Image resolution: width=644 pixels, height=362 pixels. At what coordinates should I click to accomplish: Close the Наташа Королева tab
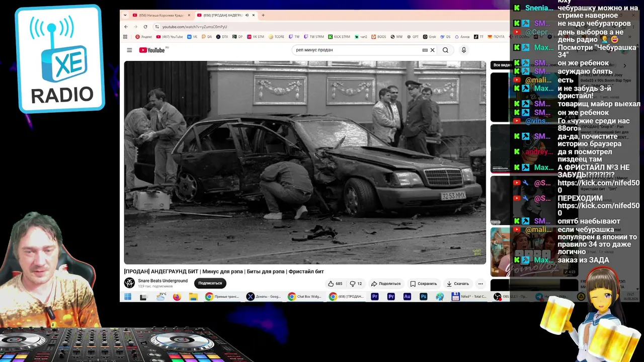click(x=189, y=15)
